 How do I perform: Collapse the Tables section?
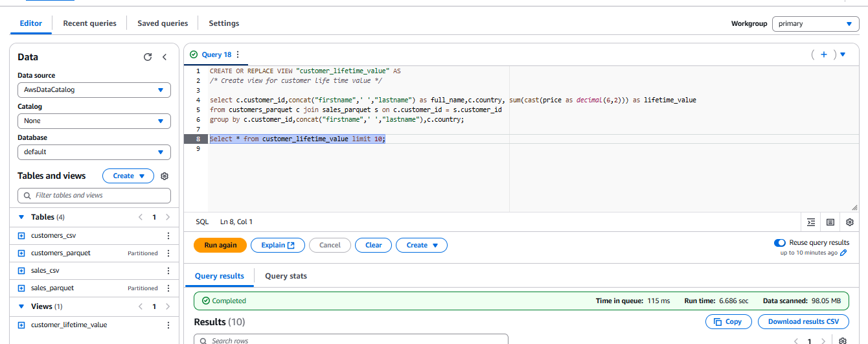click(x=21, y=217)
